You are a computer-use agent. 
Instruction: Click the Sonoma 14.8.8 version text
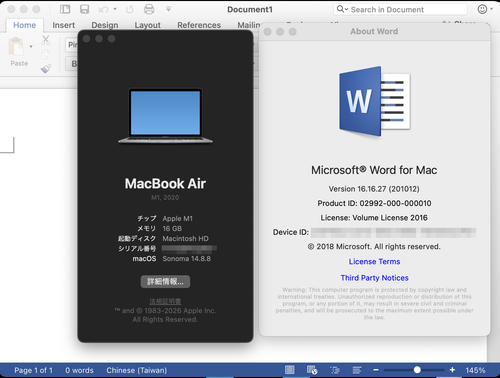coord(187,259)
